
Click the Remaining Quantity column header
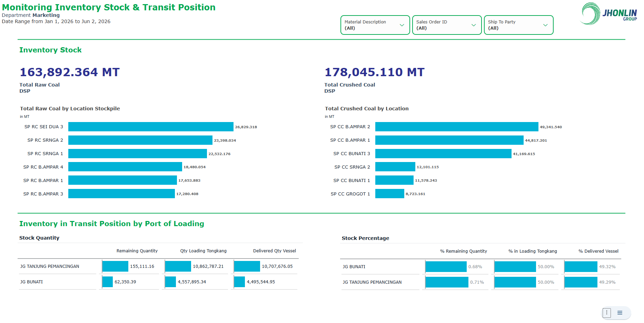click(137, 251)
